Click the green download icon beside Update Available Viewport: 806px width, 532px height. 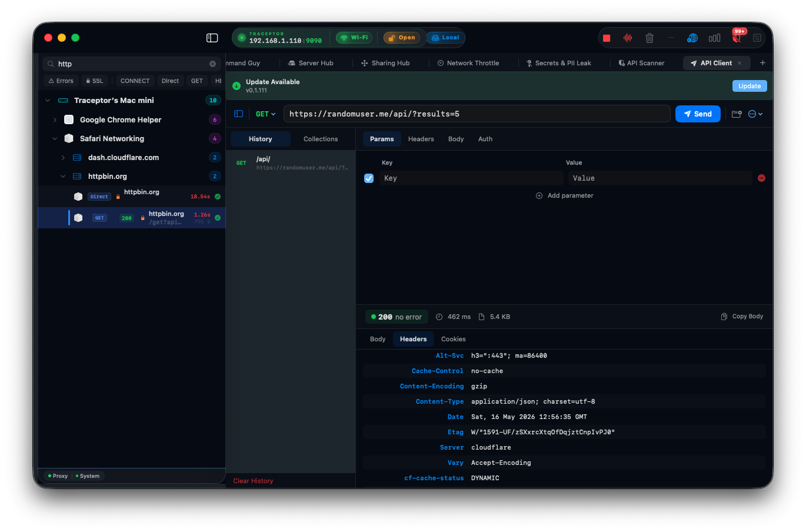tap(237, 86)
